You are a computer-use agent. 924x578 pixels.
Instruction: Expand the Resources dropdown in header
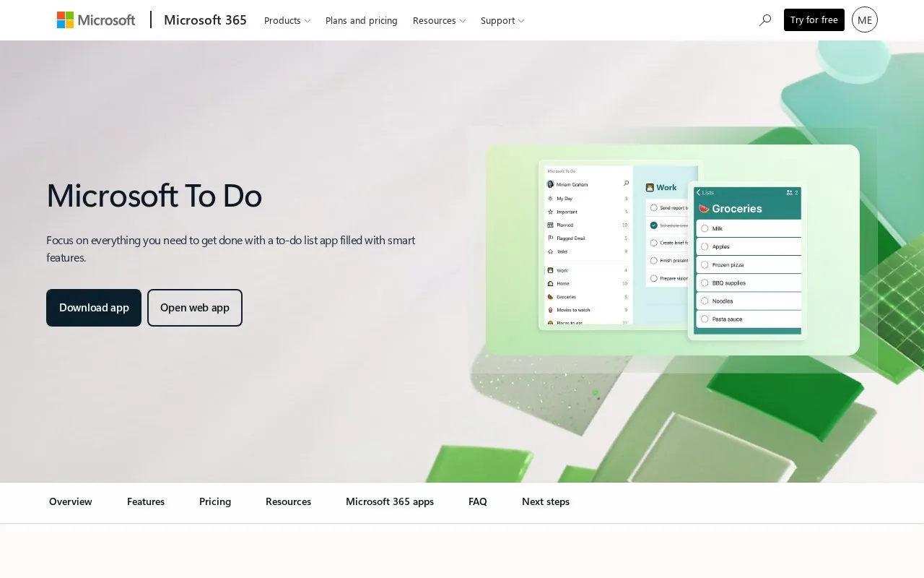point(439,20)
